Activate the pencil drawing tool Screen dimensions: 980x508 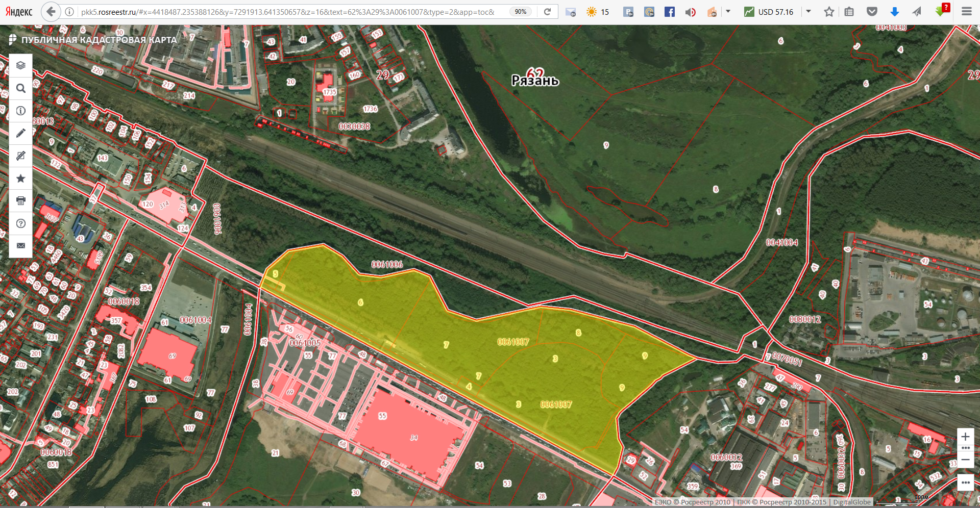click(20, 133)
